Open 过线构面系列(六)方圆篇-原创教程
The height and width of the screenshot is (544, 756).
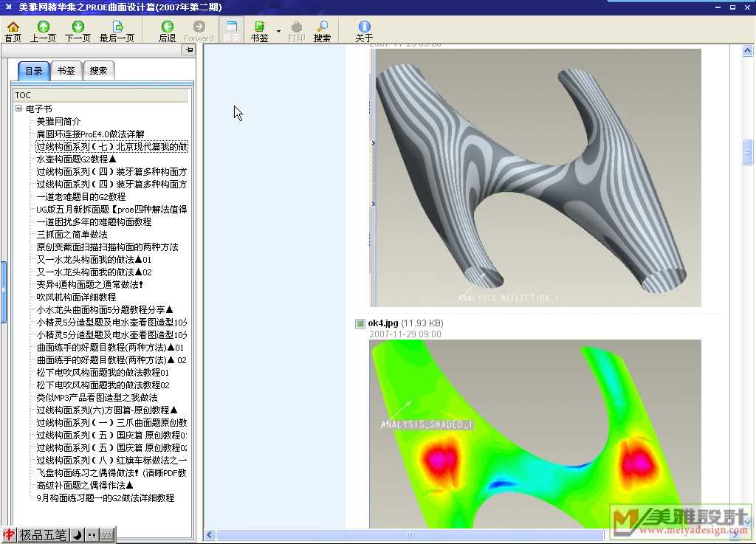click(107, 410)
